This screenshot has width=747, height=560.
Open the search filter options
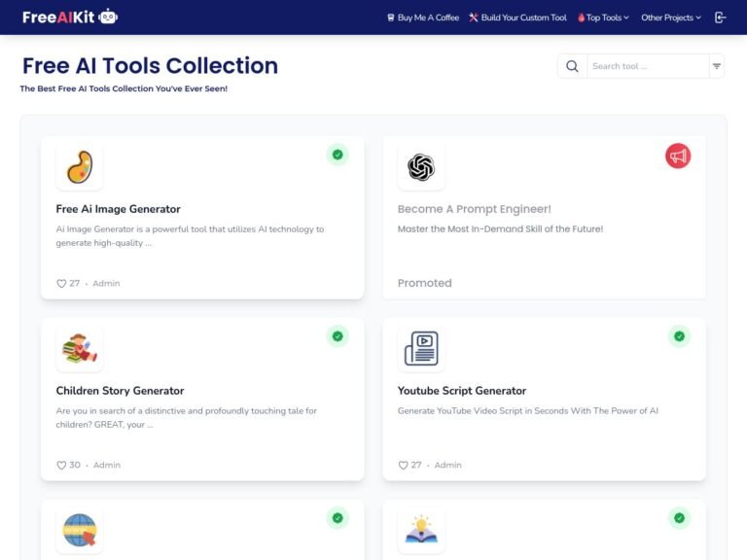tap(717, 66)
